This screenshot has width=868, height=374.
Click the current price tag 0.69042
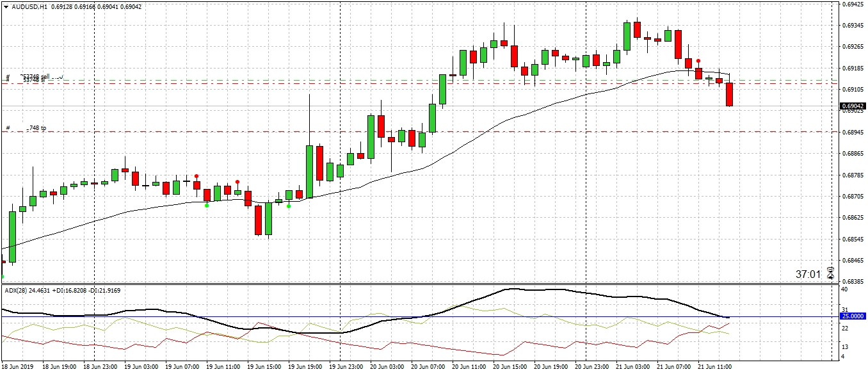click(x=853, y=106)
